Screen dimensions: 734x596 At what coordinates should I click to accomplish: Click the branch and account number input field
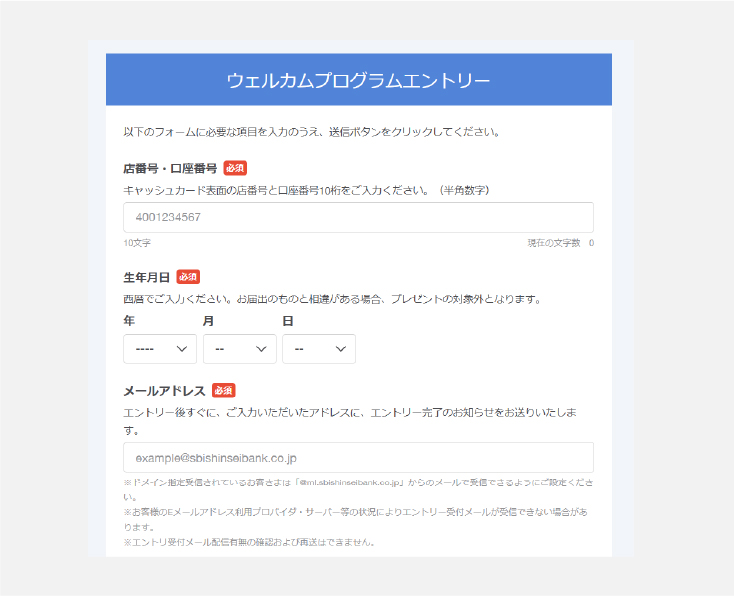point(358,217)
